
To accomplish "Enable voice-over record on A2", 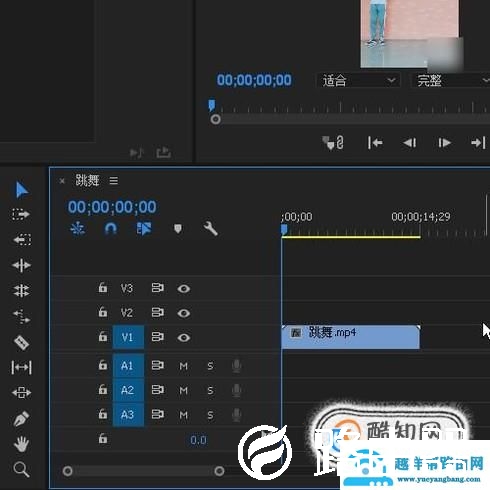I will [x=236, y=391].
